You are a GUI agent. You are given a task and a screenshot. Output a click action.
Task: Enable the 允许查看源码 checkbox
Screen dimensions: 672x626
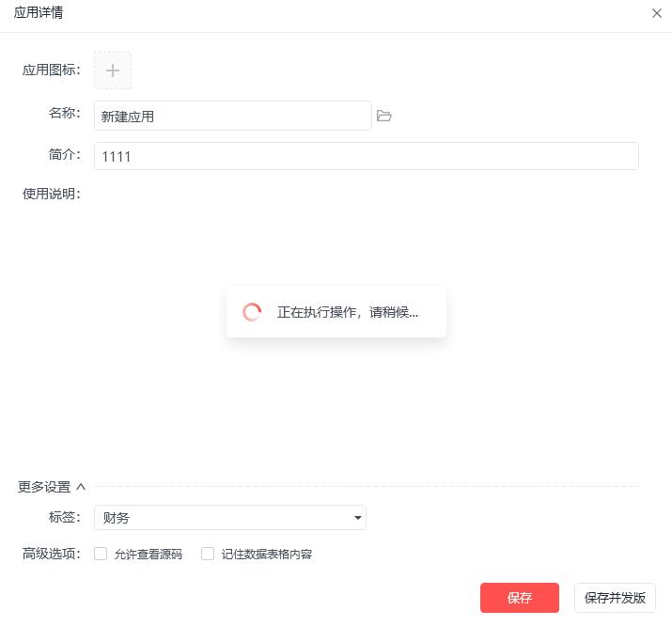point(101,554)
